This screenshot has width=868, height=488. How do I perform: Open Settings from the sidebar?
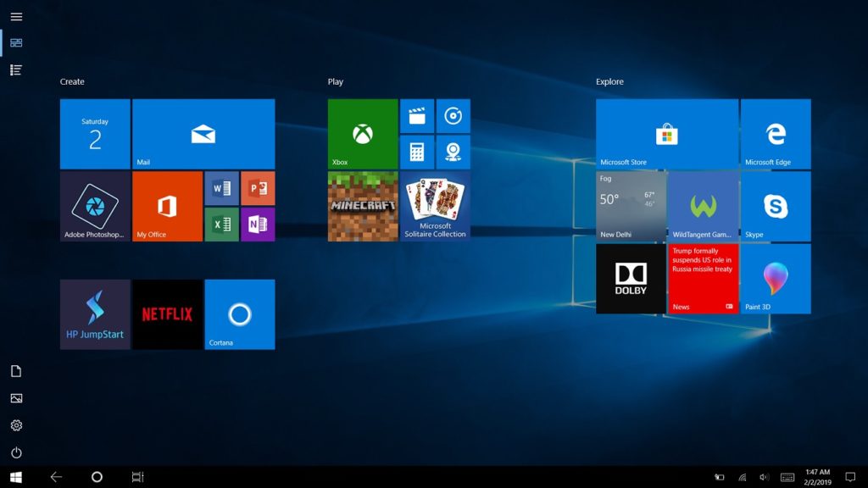click(17, 424)
